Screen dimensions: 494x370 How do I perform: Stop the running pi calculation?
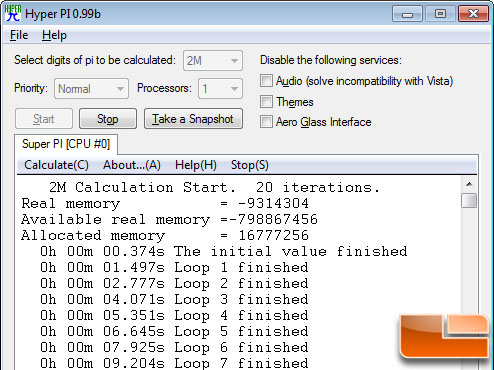click(108, 119)
